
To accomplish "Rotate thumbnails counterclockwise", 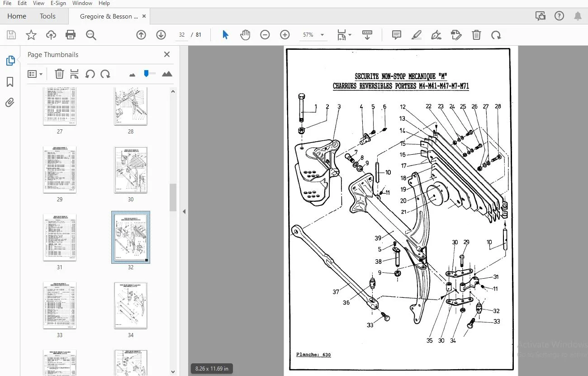I will [x=90, y=74].
